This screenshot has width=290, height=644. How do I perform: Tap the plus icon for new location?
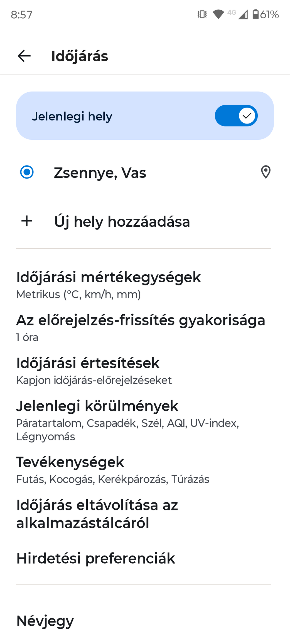tap(27, 221)
